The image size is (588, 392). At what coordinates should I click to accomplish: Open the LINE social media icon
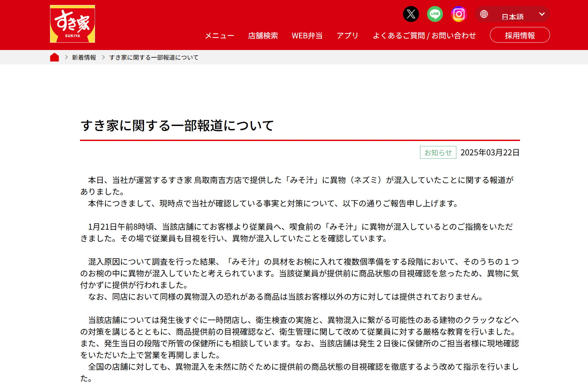click(435, 14)
